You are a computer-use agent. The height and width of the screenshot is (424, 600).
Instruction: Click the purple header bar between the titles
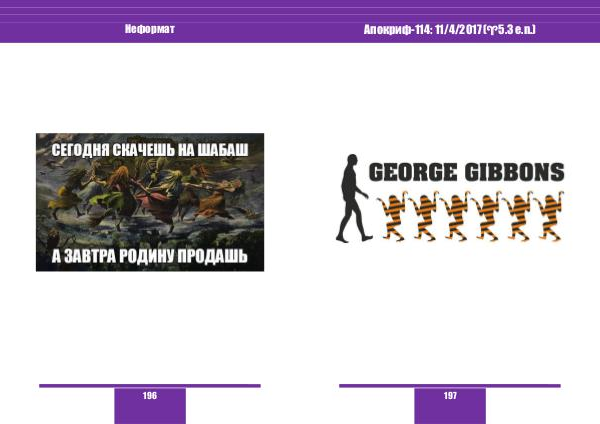pos(270,29)
